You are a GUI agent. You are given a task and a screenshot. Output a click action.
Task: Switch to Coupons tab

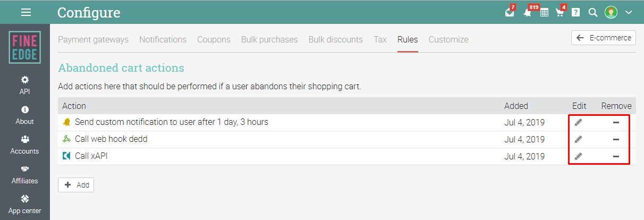pos(214,39)
